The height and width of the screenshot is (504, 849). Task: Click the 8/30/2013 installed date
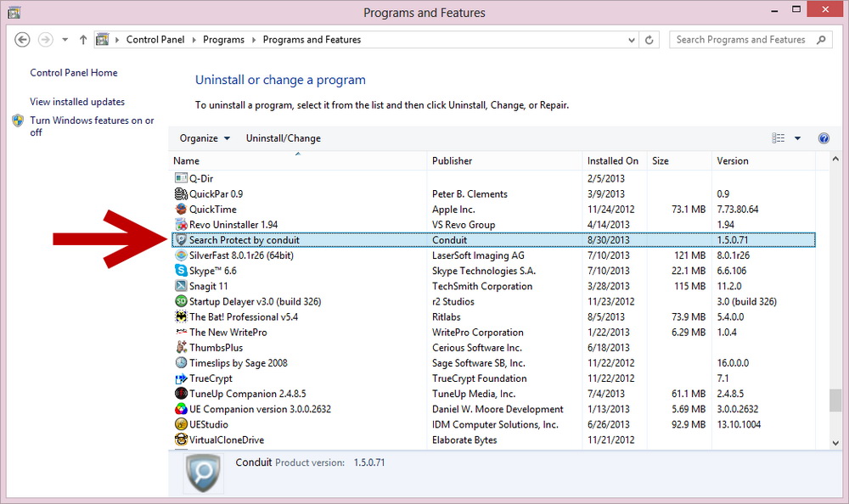coord(609,240)
